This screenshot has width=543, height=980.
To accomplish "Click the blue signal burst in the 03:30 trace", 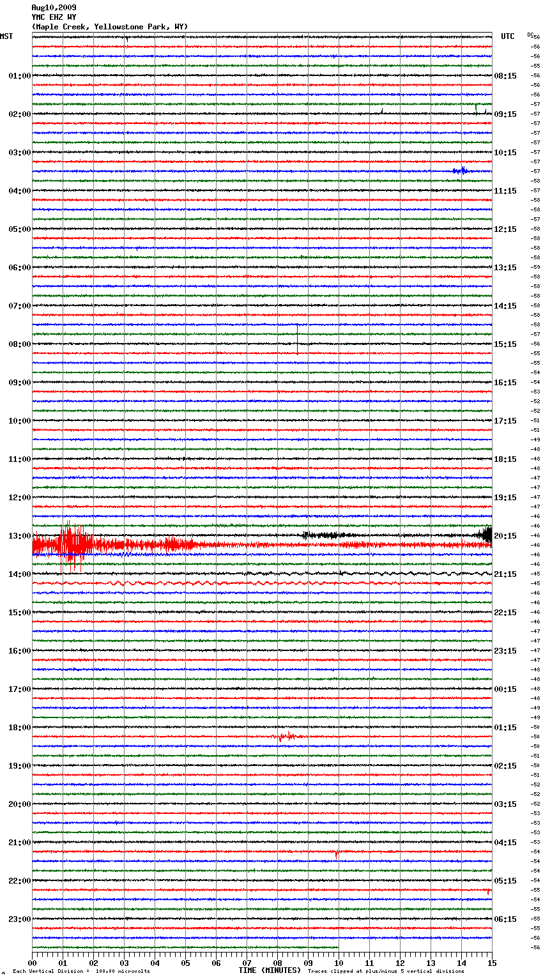I will click(x=461, y=171).
